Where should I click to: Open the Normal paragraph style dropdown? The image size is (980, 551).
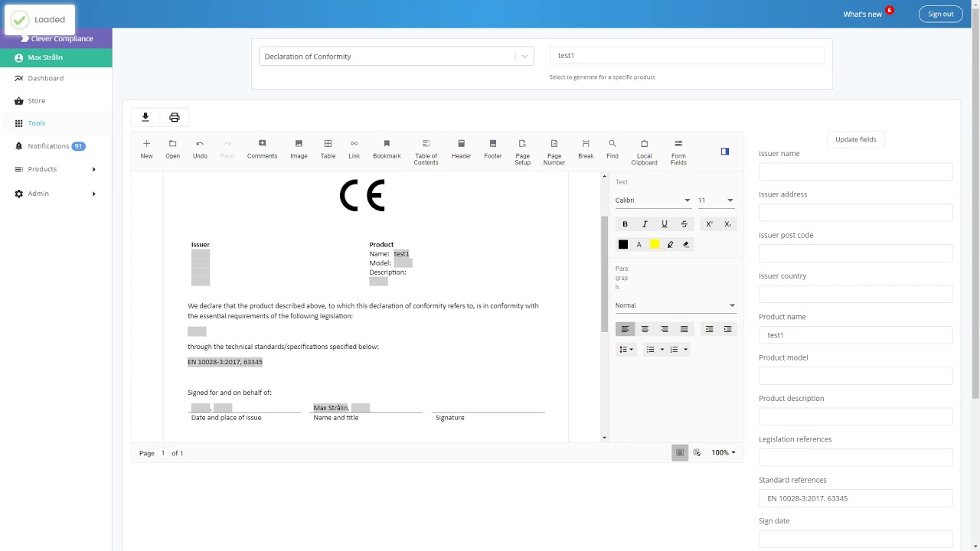(675, 305)
